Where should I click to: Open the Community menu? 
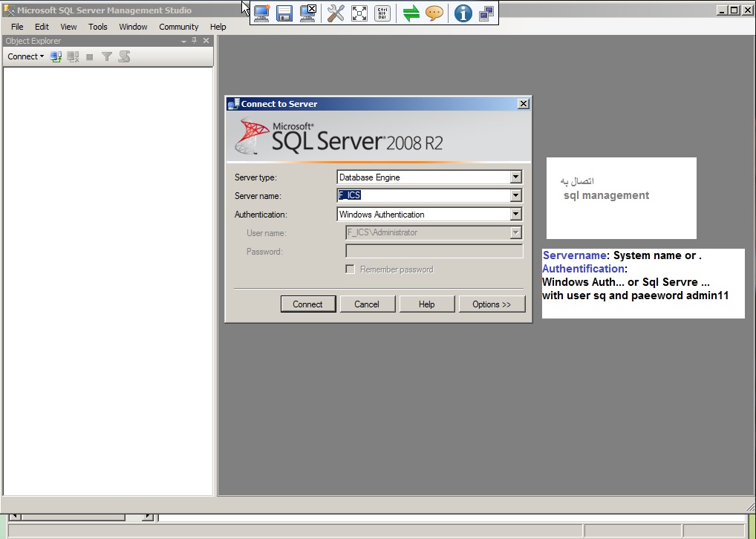(x=179, y=27)
